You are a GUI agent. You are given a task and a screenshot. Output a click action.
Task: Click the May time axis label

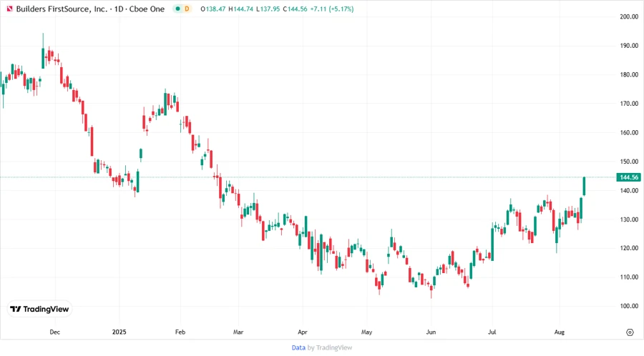(367, 332)
